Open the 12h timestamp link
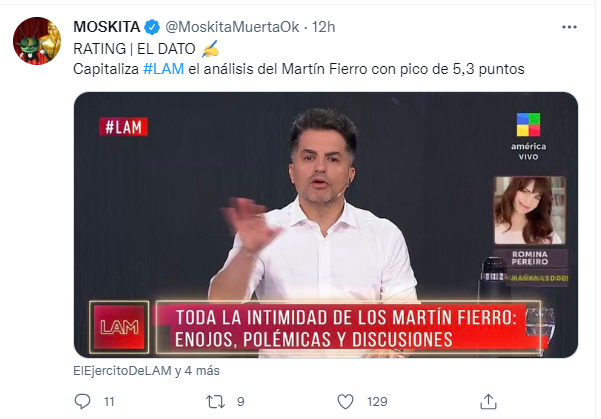601x419 pixels. coord(323,27)
